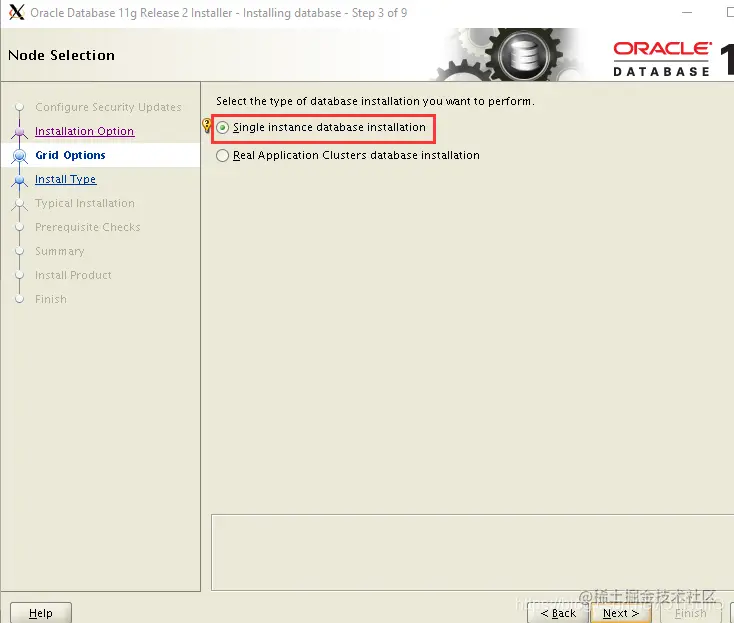
Task: Click the Install Type step bullet icon
Action: pyautogui.click(x=20, y=180)
